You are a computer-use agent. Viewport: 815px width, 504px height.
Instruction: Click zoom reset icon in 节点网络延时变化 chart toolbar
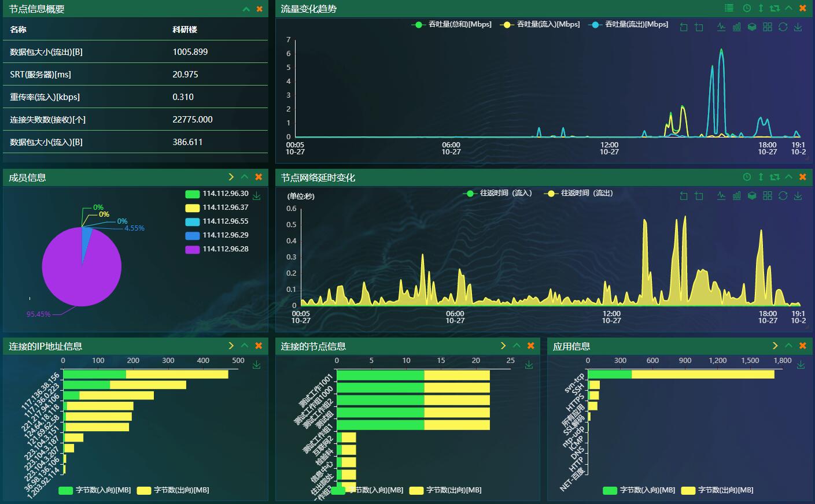[684, 196]
